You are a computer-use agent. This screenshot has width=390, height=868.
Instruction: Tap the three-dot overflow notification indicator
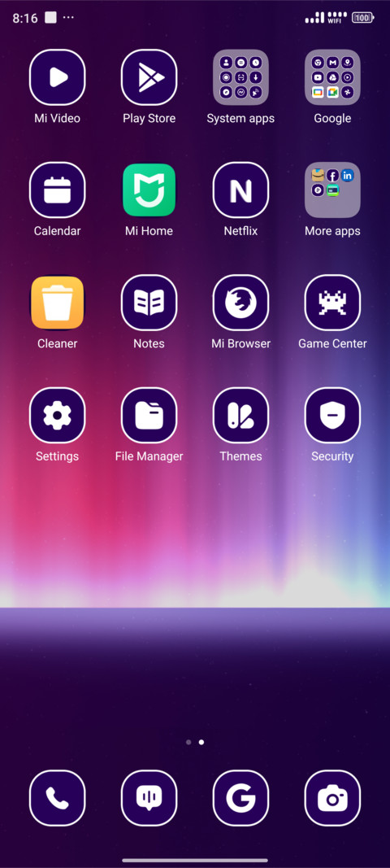point(68,18)
